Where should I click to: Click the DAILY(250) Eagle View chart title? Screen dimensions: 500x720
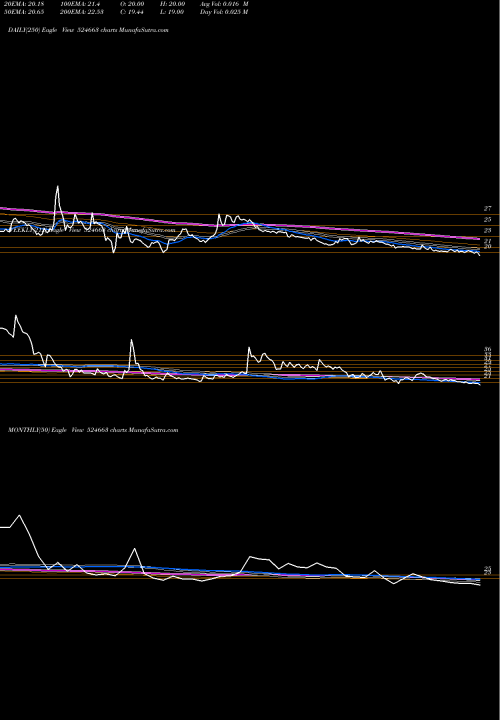[x=88, y=30]
